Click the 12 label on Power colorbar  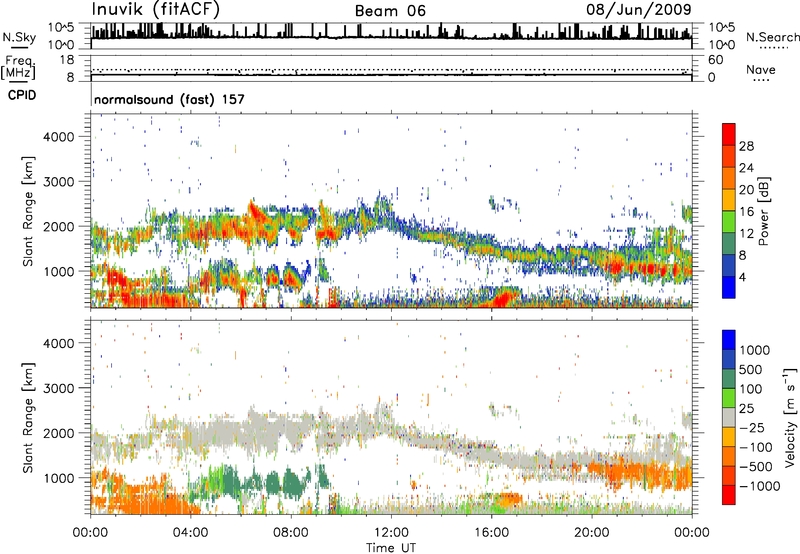[x=746, y=234]
